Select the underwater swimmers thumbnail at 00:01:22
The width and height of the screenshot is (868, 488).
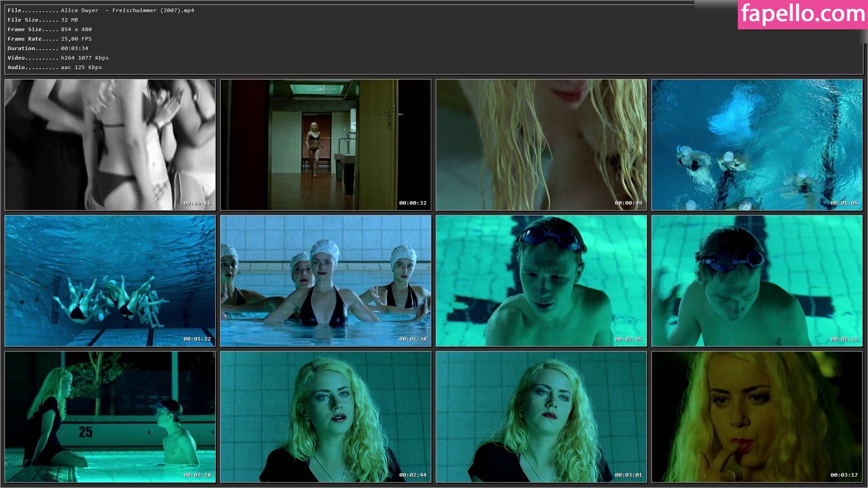110,281
